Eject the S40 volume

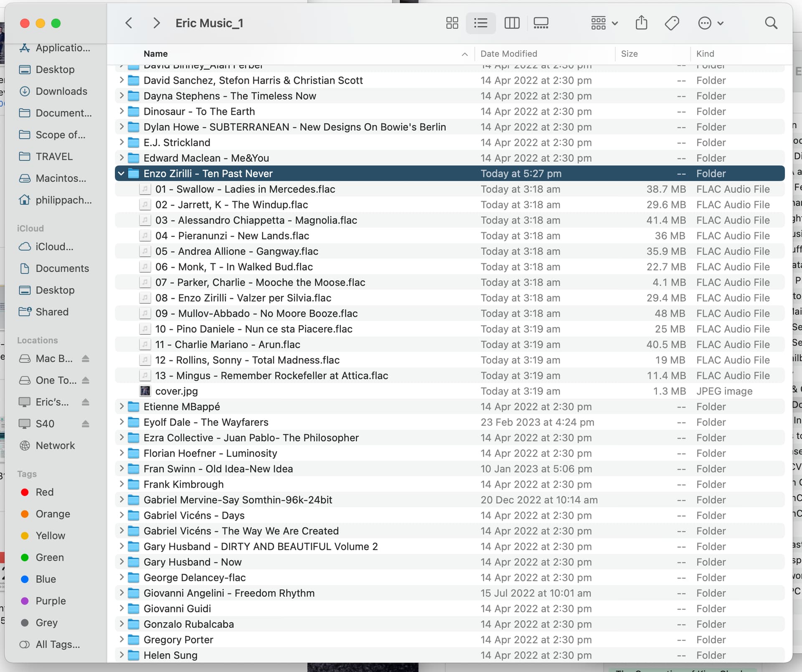click(x=86, y=424)
